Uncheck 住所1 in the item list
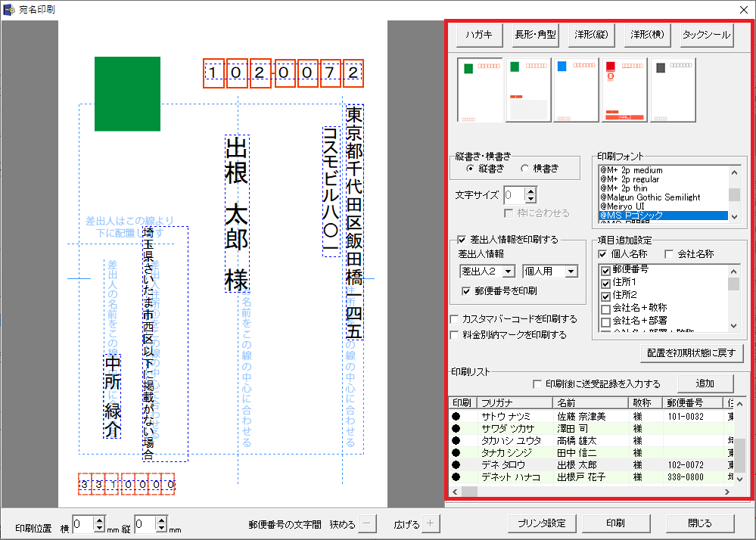Image resolution: width=756 pixels, height=540 pixels. 606,283
